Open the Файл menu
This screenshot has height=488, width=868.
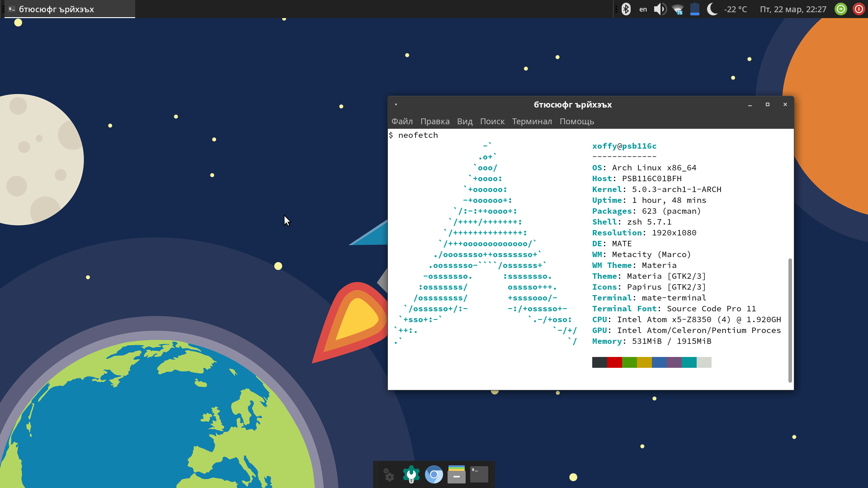[x=402, y=121]
